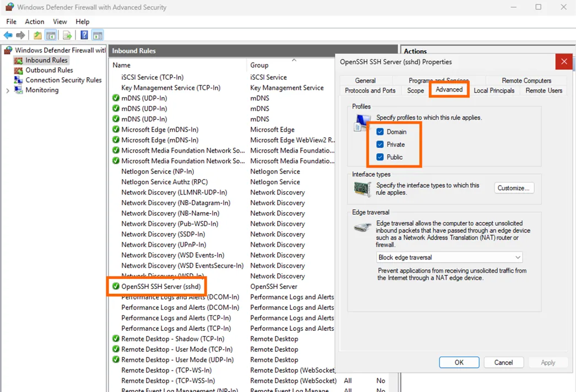Select the Key Management Service (TCP-In) rule
This screenshot has width=576, height=392.
[171, 88]
